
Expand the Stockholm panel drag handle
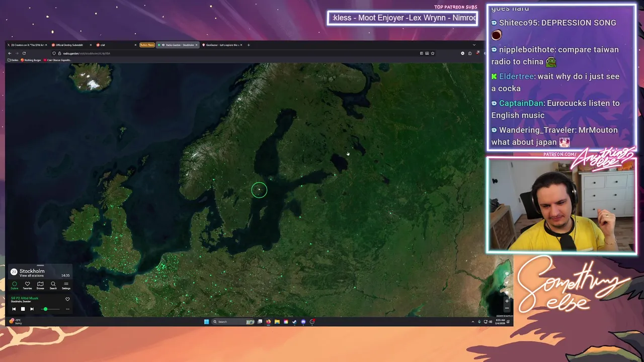pyautogui.click(x=40, y=265)
